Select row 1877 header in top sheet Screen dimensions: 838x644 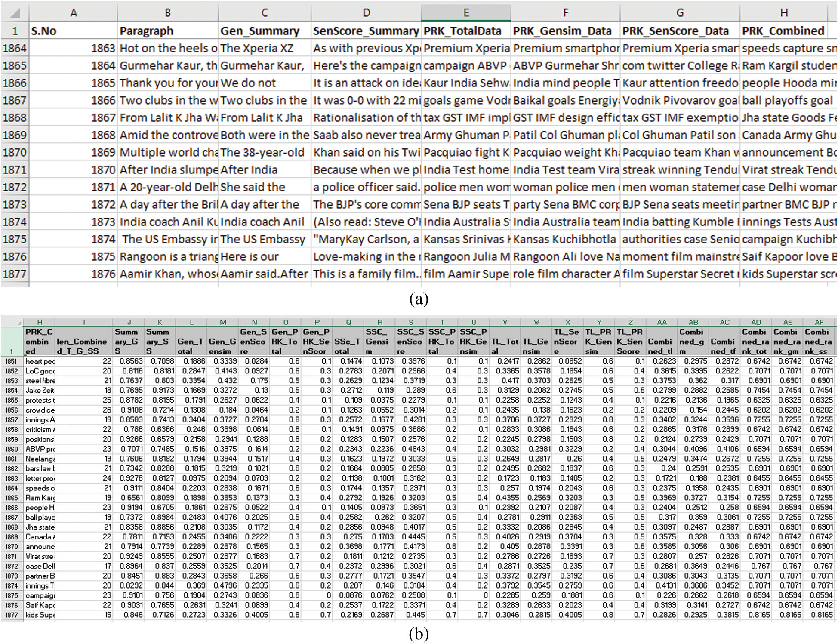tap(15, 274)
